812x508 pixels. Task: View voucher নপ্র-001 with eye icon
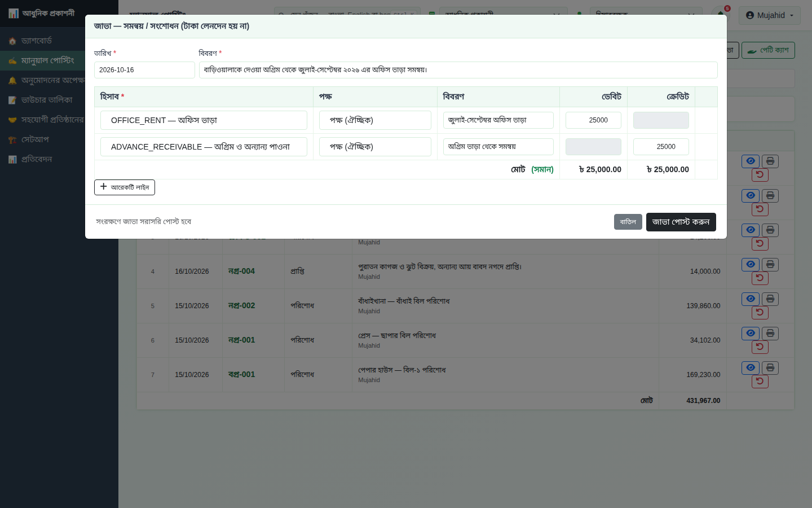coord(751,333)
